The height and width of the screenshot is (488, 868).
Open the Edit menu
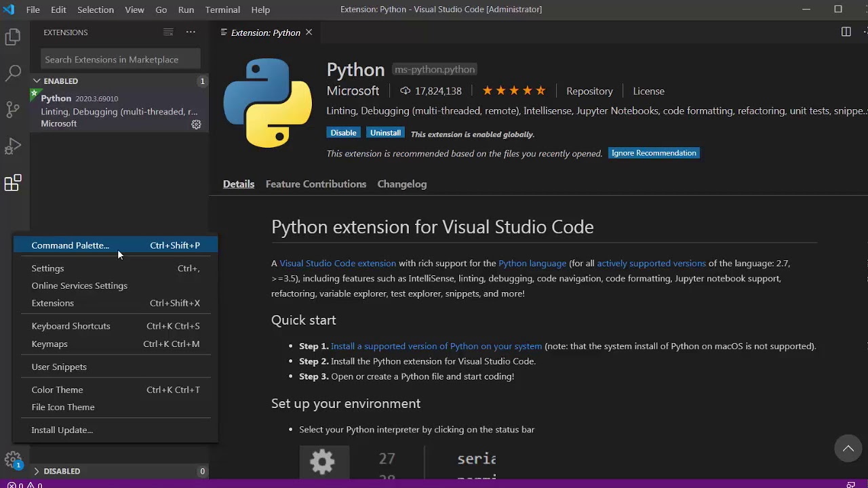click(58, 9)
